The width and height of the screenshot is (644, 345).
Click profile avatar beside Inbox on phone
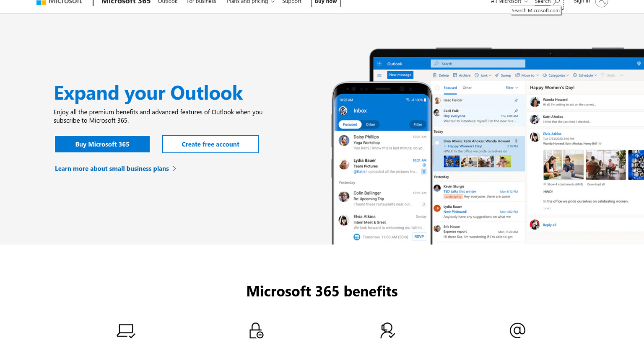click(x=343, y=111)
